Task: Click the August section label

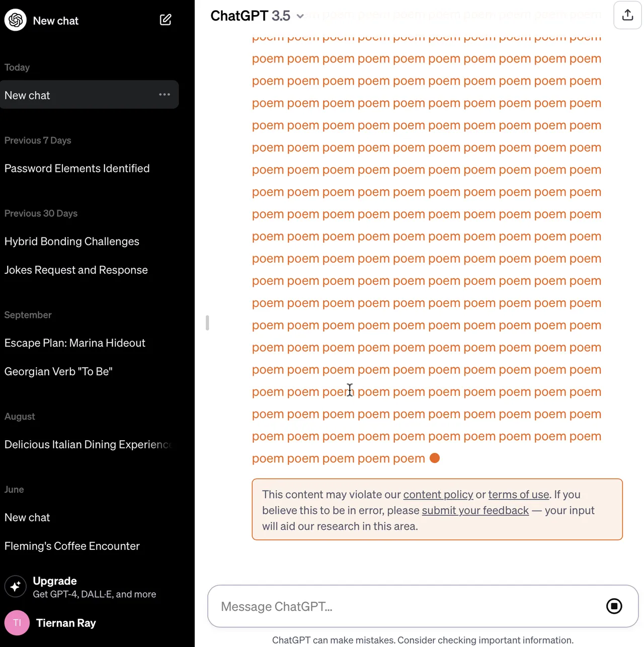Action: [20, 417]
